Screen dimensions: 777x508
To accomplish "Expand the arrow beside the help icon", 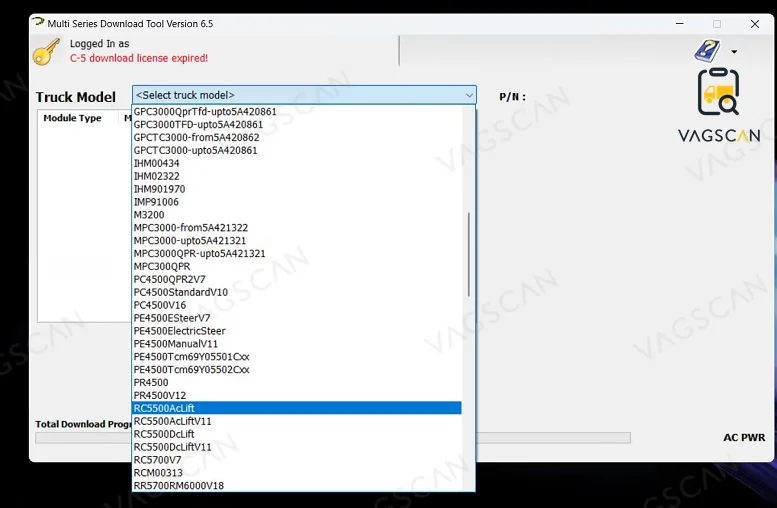I will click(x=734, y=52).
